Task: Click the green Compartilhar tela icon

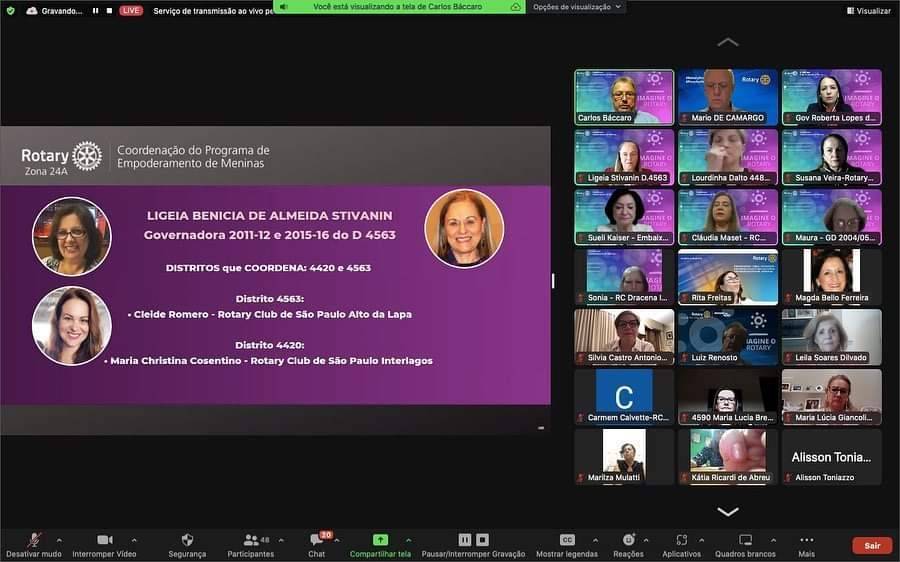Action: point(380,540)
